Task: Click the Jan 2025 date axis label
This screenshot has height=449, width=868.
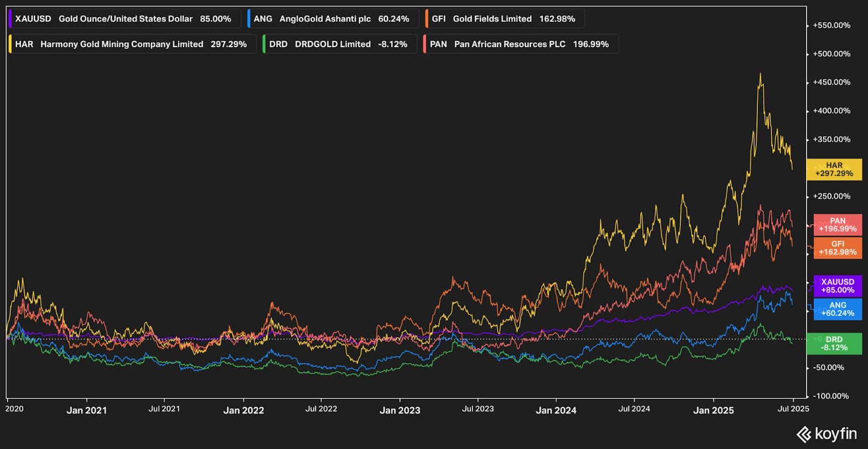Action: [713, 410]
